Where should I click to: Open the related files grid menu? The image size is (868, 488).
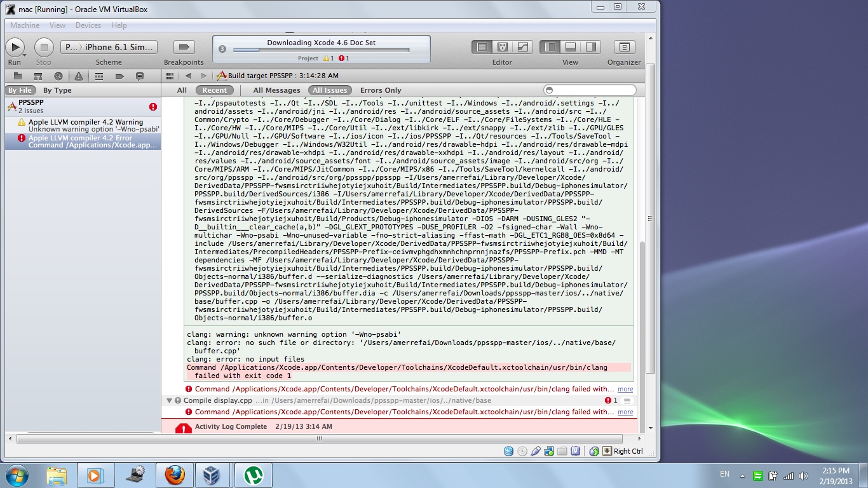pos(170,76)
